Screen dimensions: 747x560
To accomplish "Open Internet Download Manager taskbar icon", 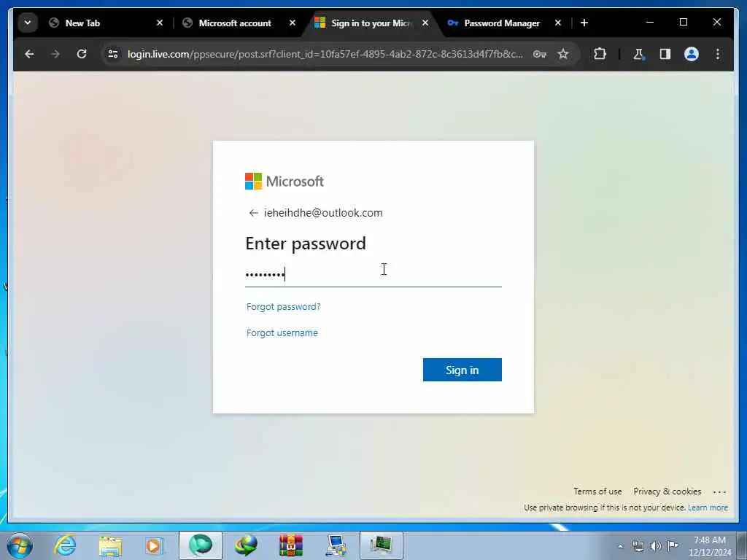I will coord(246,545).
